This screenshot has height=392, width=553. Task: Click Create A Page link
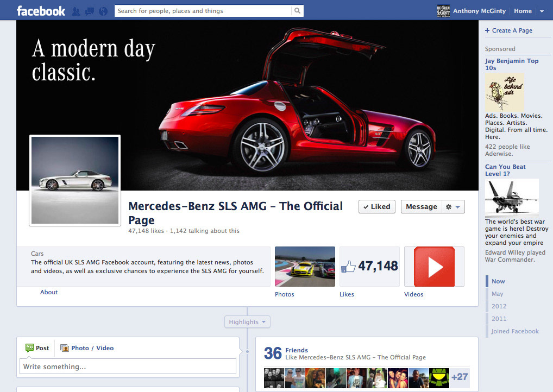[508, 30]
